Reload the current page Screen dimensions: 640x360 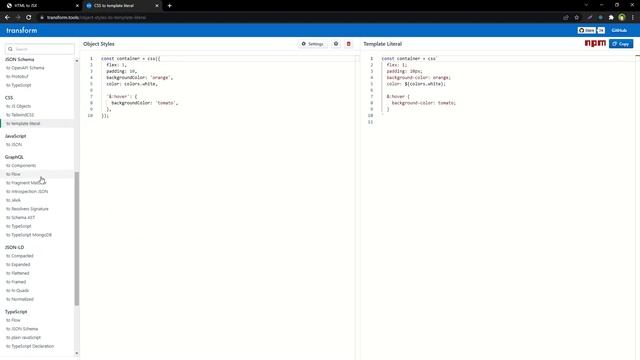pyautogui.click(x=29, y=18)
